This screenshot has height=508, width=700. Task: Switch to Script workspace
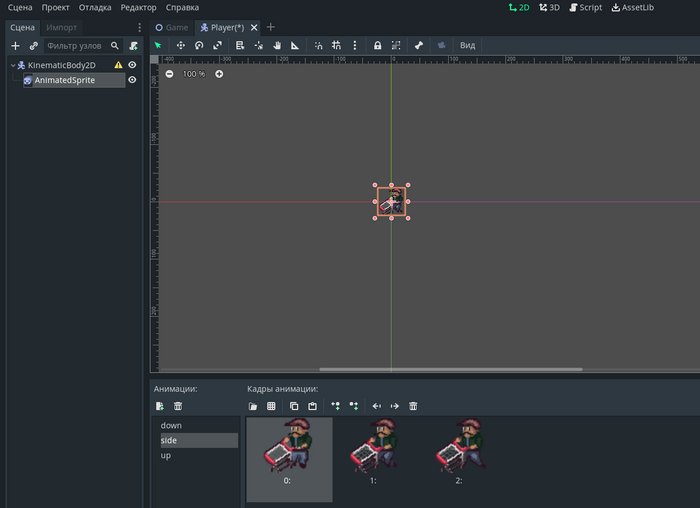click(585, 7)
